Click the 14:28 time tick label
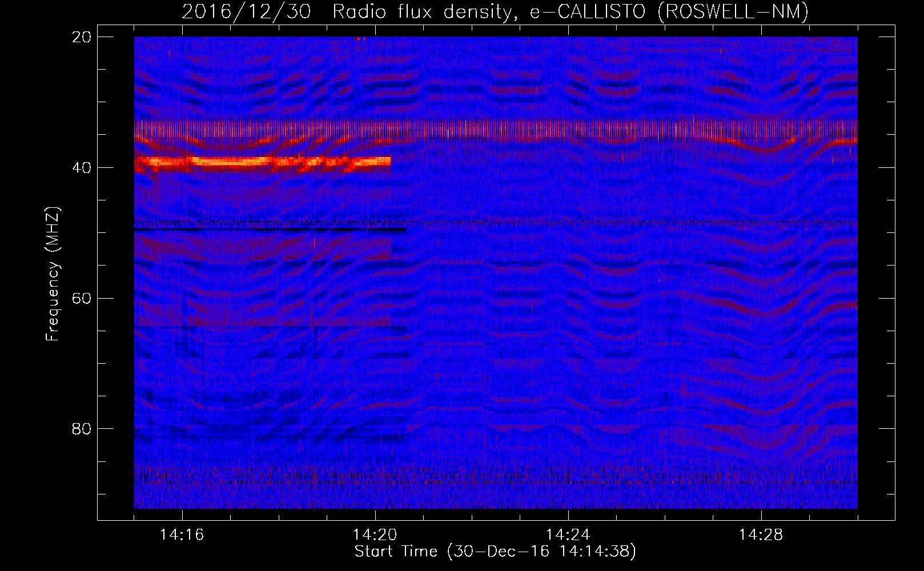The width and height of the screenshot is (924, 571). click(761, 535)
